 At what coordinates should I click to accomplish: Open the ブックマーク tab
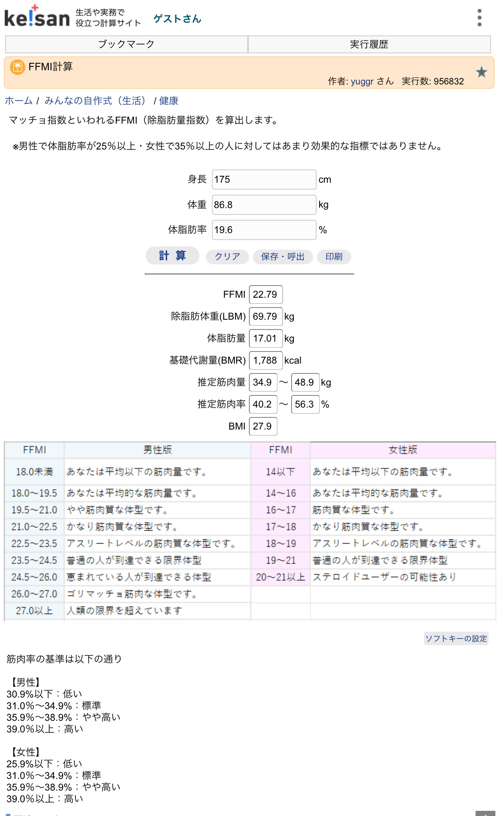(x=126, y=44)
